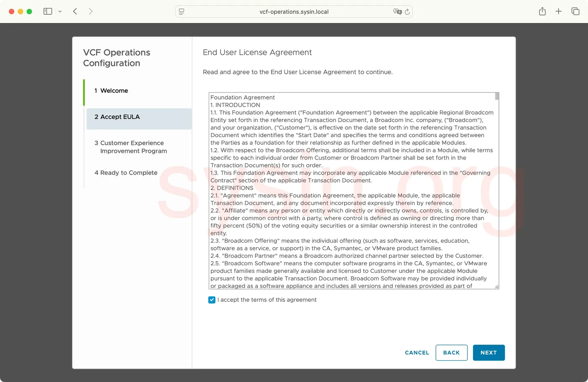Toggle the Safari sidebar icon
The height and width of the screenshot is (382, 588).
[48, 11]
